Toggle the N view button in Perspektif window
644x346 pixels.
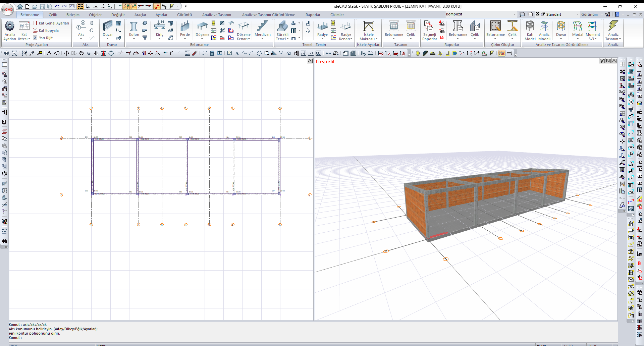pyautogui.click(x=608, y=61)
